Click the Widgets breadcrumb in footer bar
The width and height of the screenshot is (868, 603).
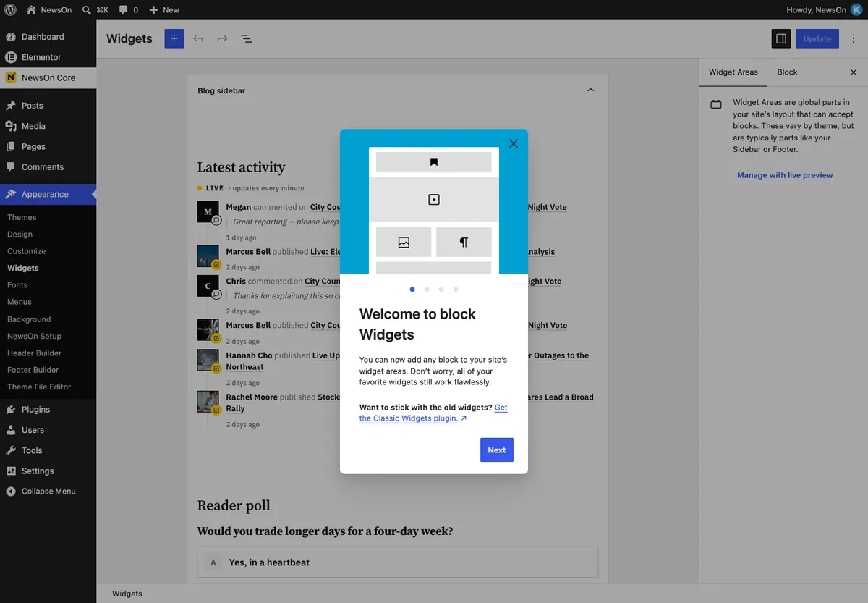click(x=127, y=594)
